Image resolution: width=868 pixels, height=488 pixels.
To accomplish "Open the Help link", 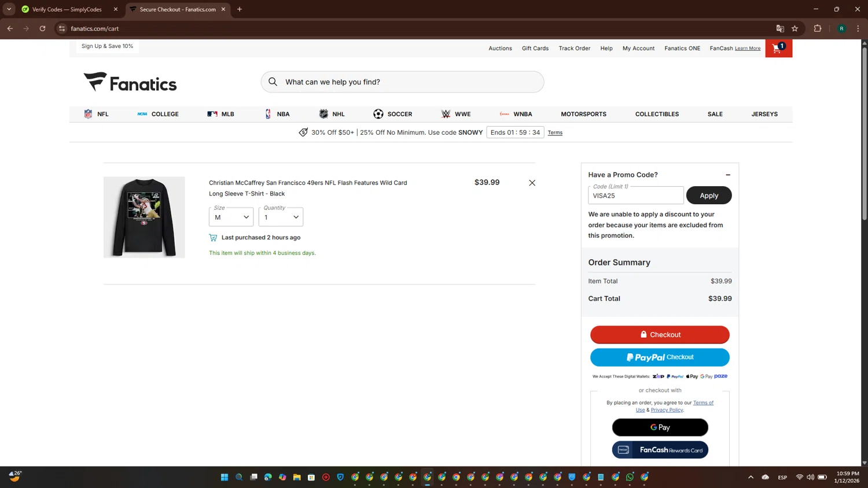I will pyautogui.click(x=606, y=49).
